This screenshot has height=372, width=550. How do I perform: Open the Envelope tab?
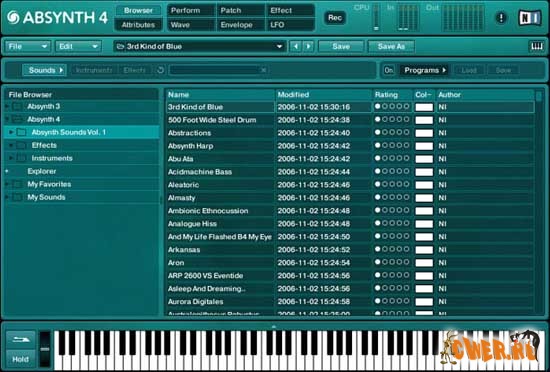240,25
